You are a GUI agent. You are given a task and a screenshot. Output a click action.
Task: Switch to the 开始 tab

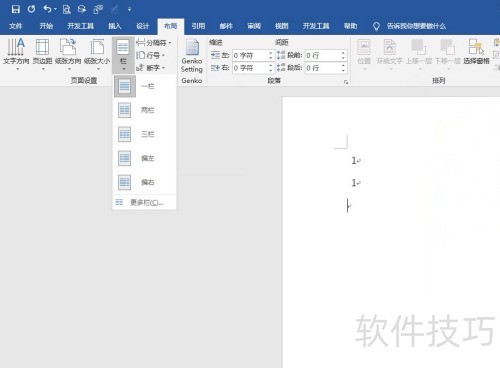click(x=46, y=26)
